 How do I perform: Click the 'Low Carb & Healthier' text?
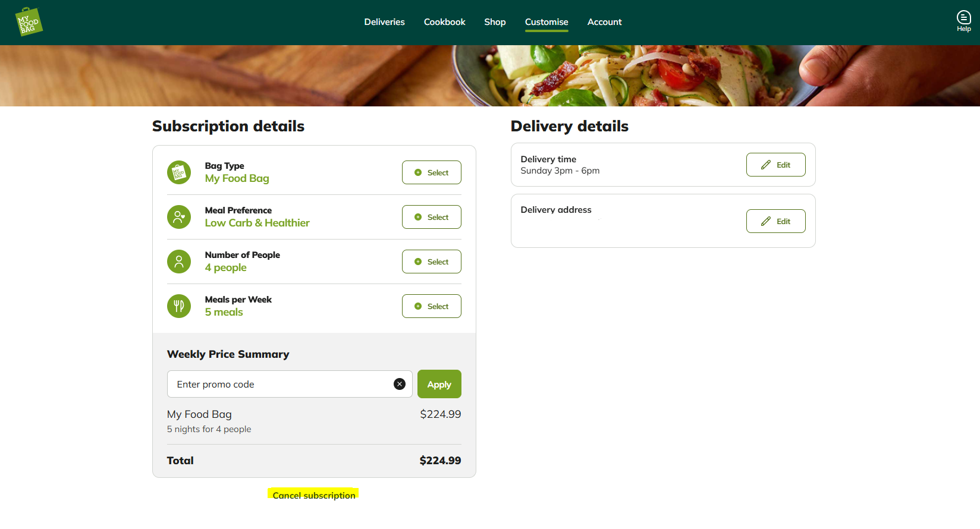[x=257, y=223]
